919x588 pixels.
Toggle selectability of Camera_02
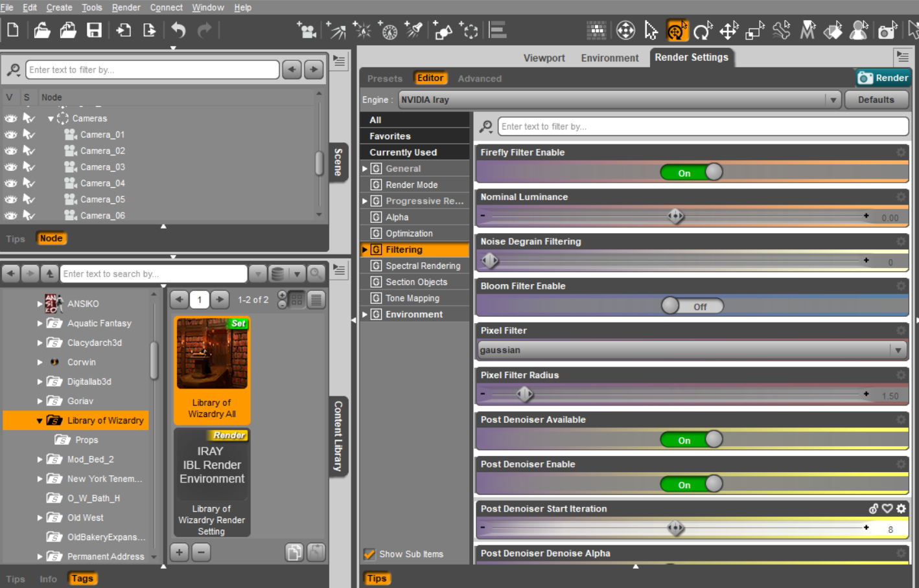[x=29, y=151]
